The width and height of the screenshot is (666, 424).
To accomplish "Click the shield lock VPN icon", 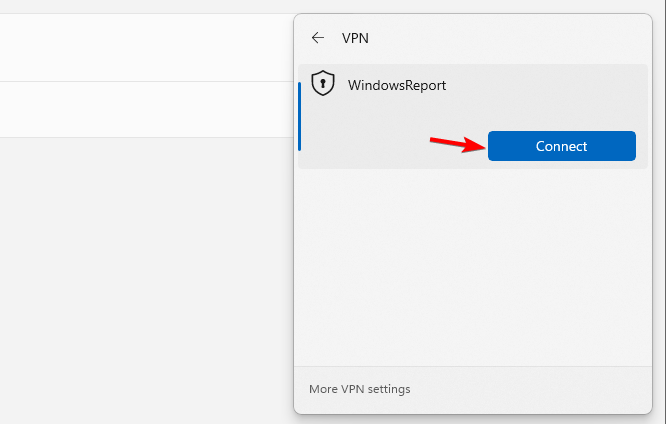I will point(322,84).
